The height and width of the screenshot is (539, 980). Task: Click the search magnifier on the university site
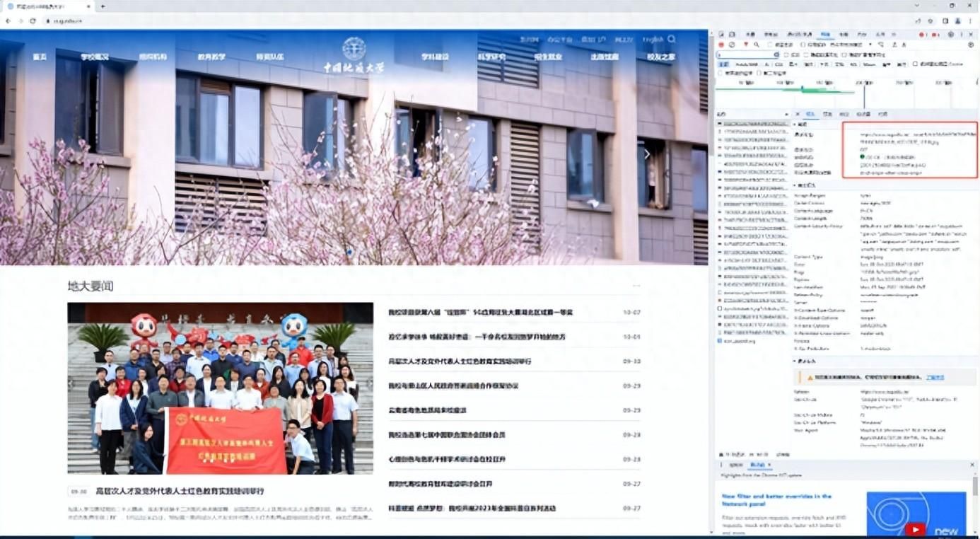(671, 39)
